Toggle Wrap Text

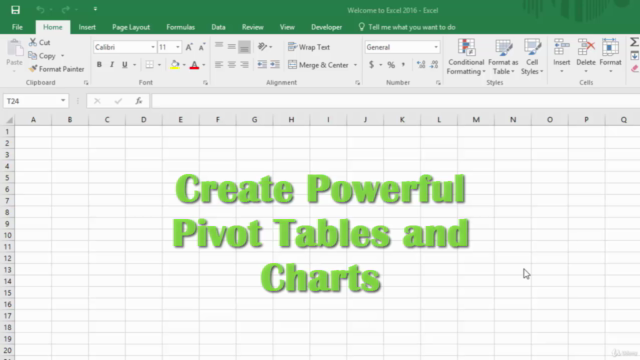click(x=309, y=47)
